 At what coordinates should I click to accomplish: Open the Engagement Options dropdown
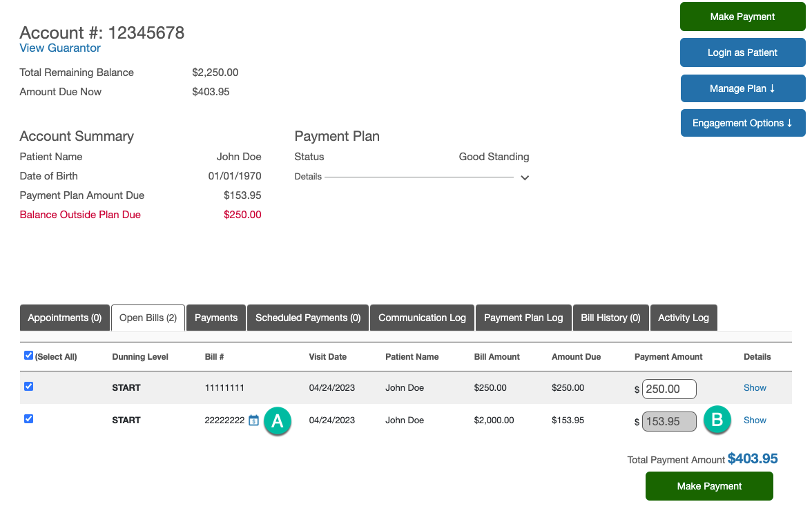coord(742,123)
